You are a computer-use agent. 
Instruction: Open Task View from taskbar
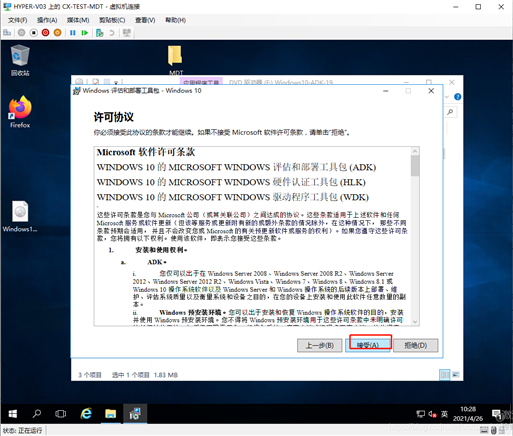[x=61, y=414]
